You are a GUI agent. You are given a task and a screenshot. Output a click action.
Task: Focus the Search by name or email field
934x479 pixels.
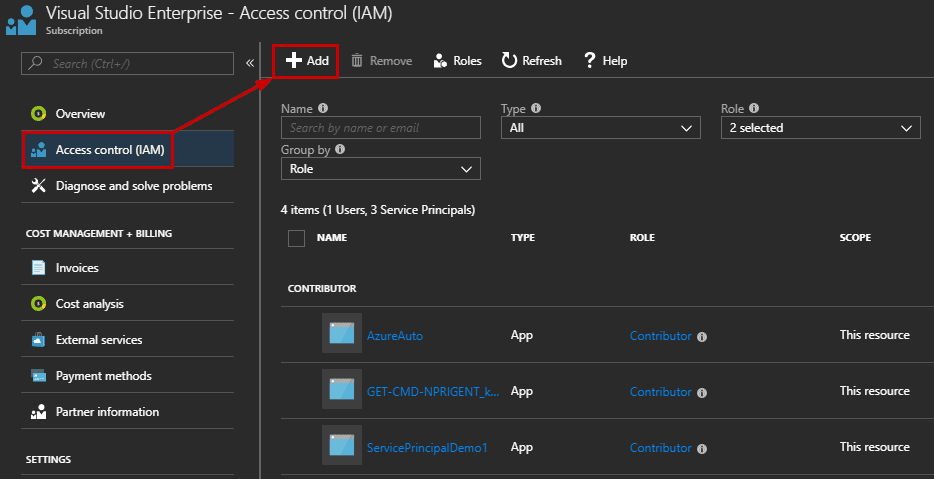[381, 127]
